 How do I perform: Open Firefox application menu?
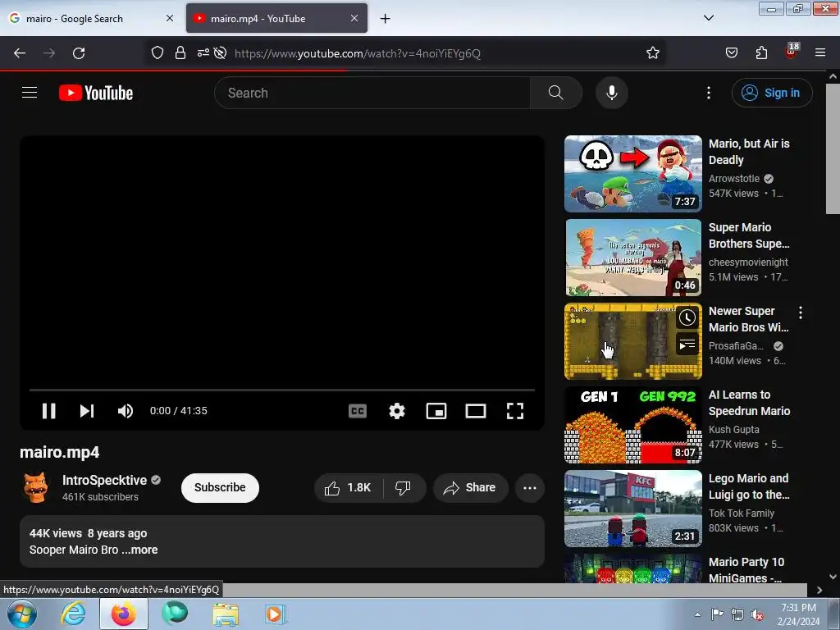[x=820, y=53]
